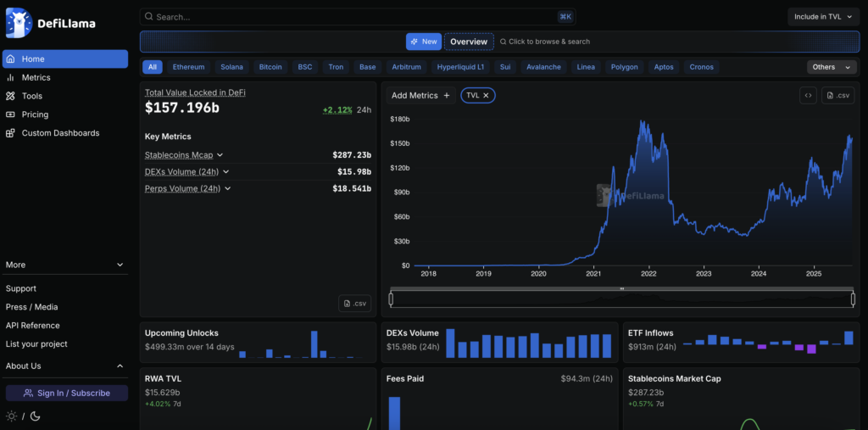Click the Metrics bar-chart icon
Viewport: 868px width, 430px height.
coord(10,77)
